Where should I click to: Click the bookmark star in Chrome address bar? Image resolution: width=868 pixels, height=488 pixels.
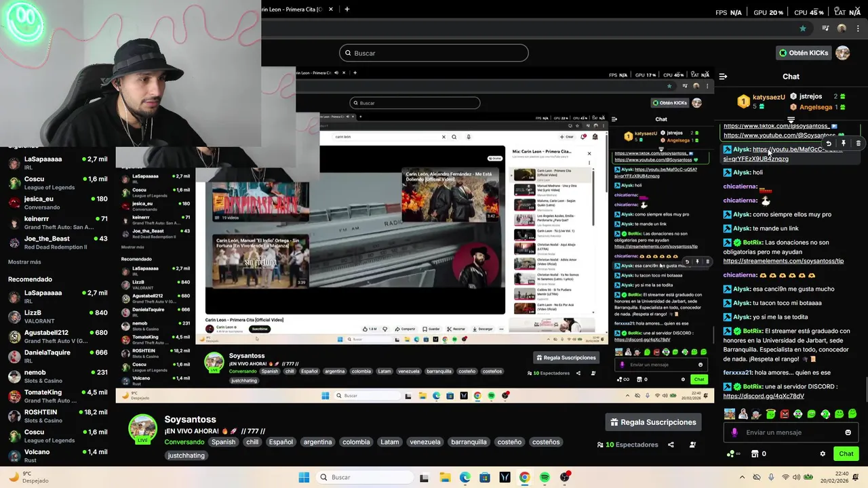(x=803, y=28)
